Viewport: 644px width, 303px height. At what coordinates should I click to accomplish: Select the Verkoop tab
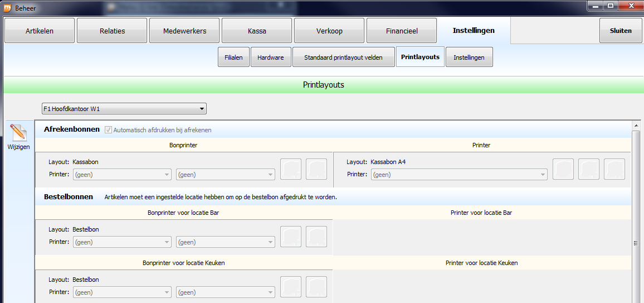point(329,31)
